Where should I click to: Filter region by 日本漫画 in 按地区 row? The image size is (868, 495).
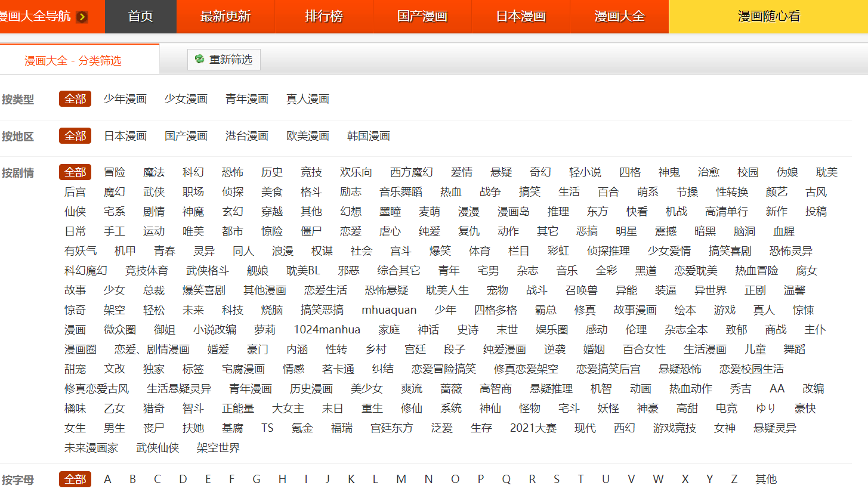125,136
